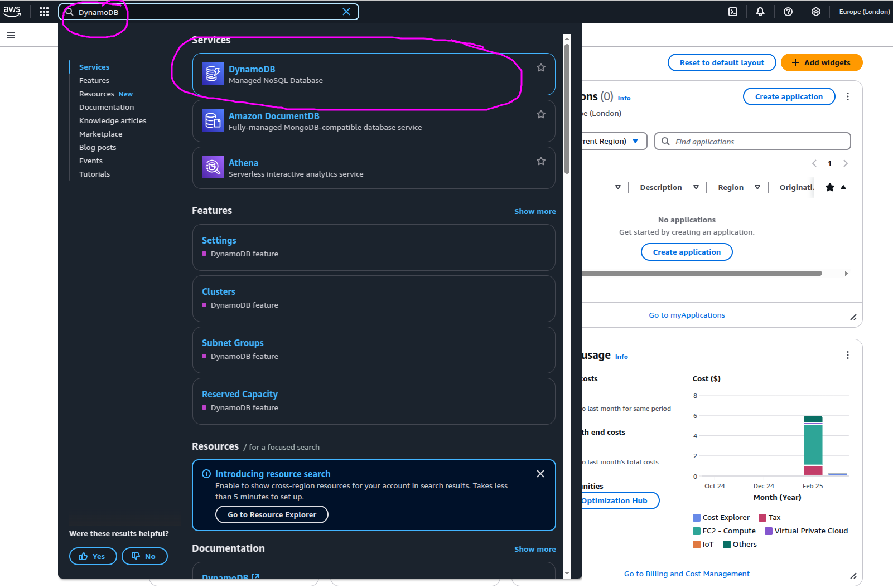Click the EC2 - Compute legend swatch

(x=697, y=531)
